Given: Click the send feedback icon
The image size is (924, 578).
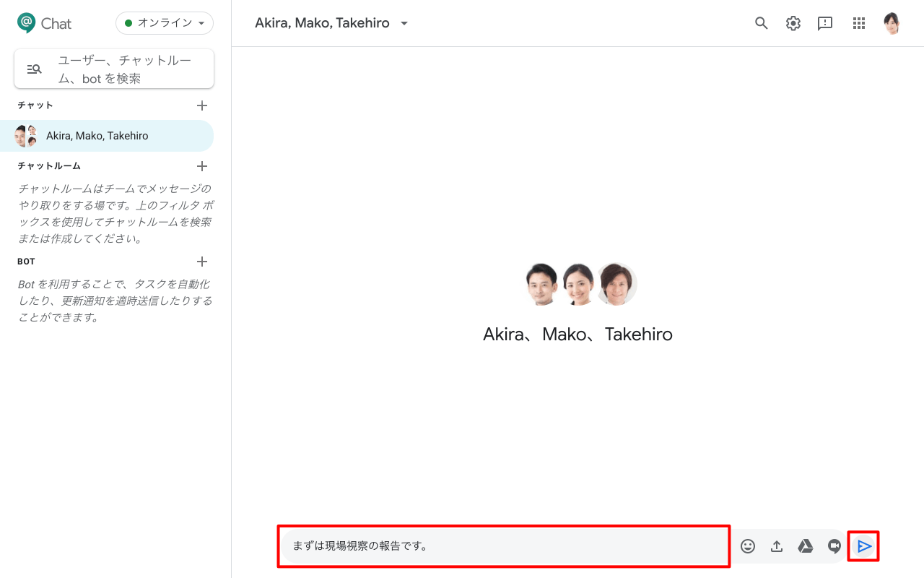Looking at the screenshot, I should pos(825,23).
